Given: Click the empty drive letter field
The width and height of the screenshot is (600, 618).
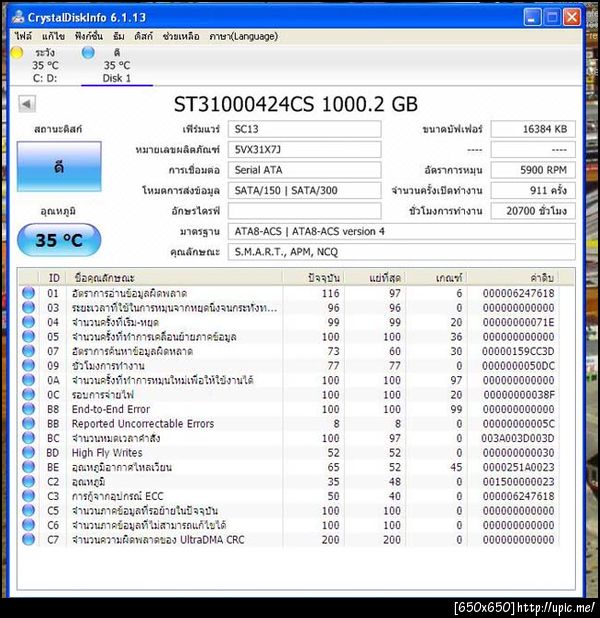Looking at the screenshot, I should [304, 211].
